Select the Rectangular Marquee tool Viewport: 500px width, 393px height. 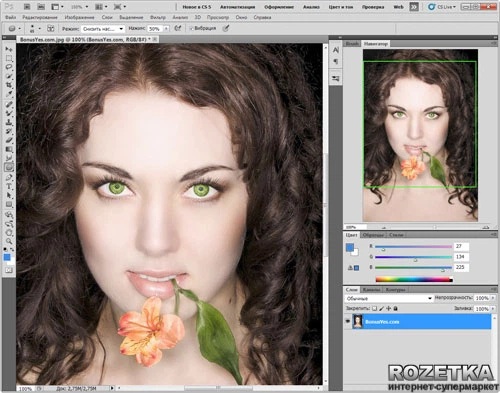(x=9, y=58)
